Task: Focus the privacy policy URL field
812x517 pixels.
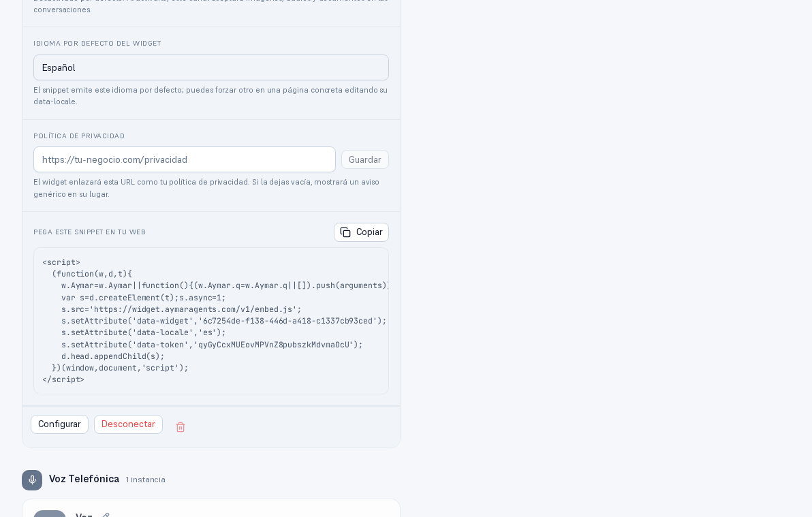Action: (x=185, y=159)
